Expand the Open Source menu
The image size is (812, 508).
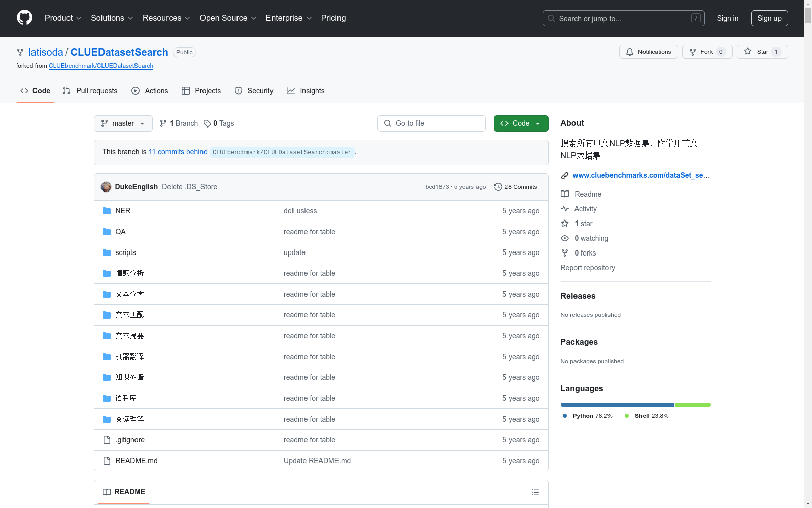click(228, 18)
